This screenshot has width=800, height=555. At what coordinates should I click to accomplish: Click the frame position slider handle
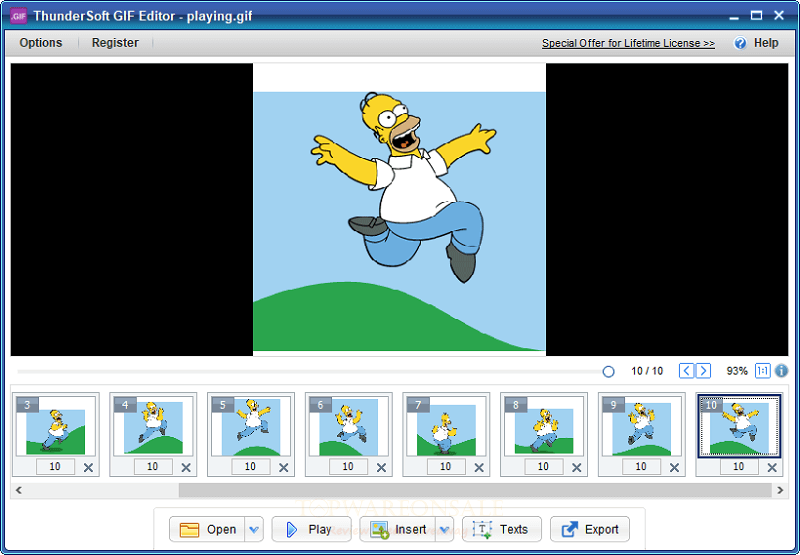point(608,372)
